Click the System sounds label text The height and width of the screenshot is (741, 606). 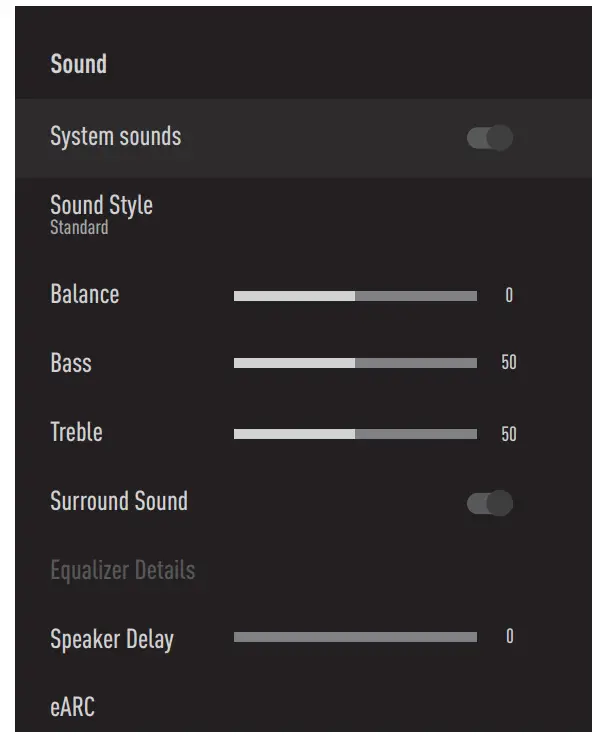coord(115,136)
